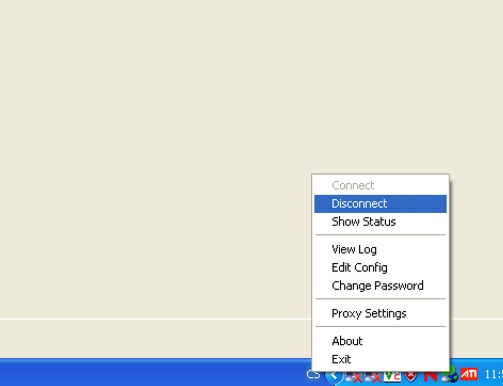This screenshot has height=386, width=503.
Task: Click the loop-shaped icon left of tray
Action: pos(313,375)
